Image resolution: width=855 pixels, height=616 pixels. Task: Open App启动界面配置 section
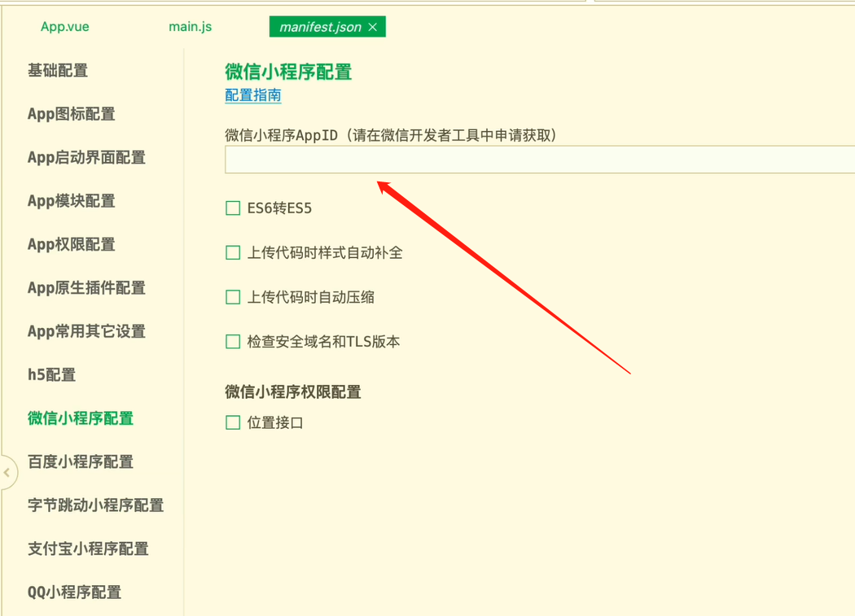[86, 158]
